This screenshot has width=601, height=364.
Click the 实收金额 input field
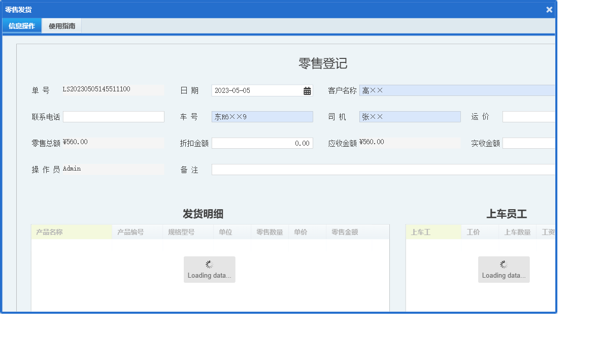pos(530,143)
